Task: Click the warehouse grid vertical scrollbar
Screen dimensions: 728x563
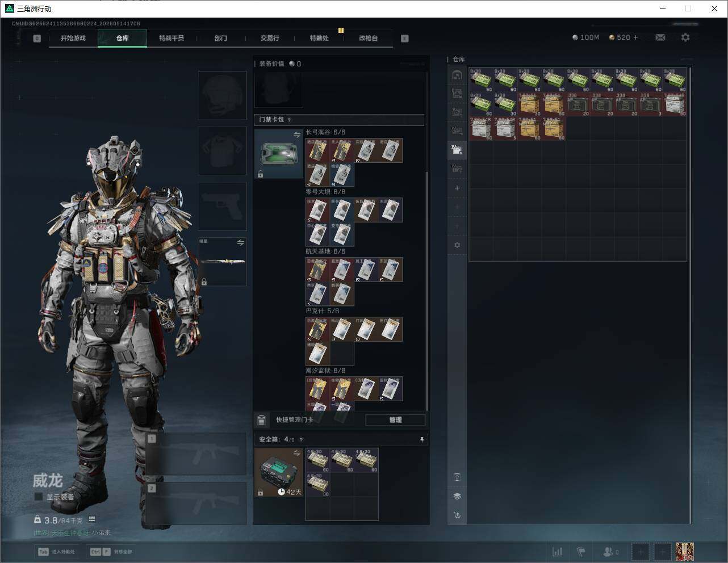Action: pyautogui.click(x=691, y=295)
